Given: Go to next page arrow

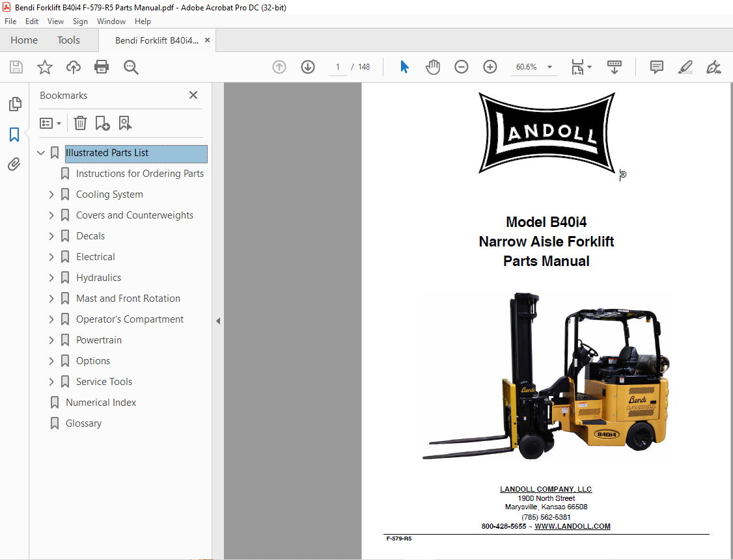Looking at the screenshot, I should pos(308,67).
